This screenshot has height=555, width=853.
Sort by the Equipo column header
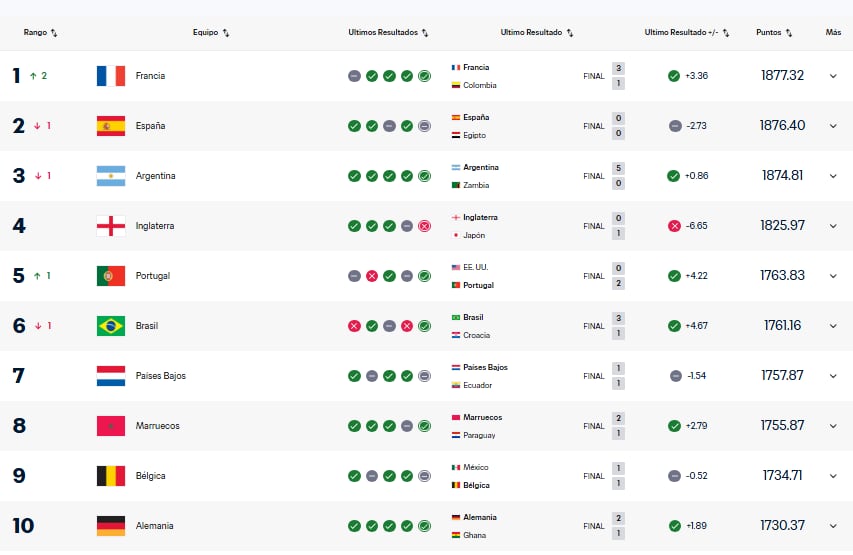211,32
